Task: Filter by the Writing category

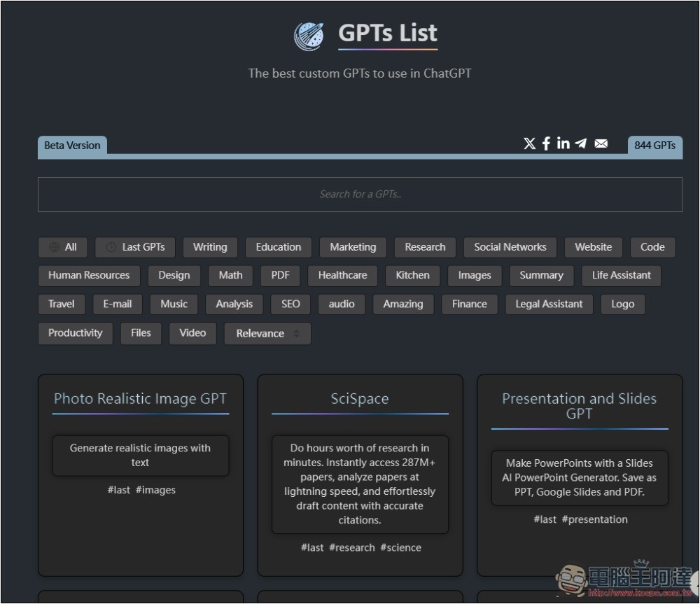Action: pos(210,247)
